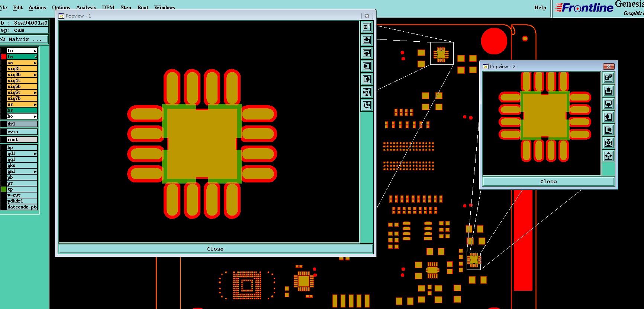Click the link-to-main-view icon in Popview 2
The height and width of the screenshot is (309, 644).
click(608, 77)
